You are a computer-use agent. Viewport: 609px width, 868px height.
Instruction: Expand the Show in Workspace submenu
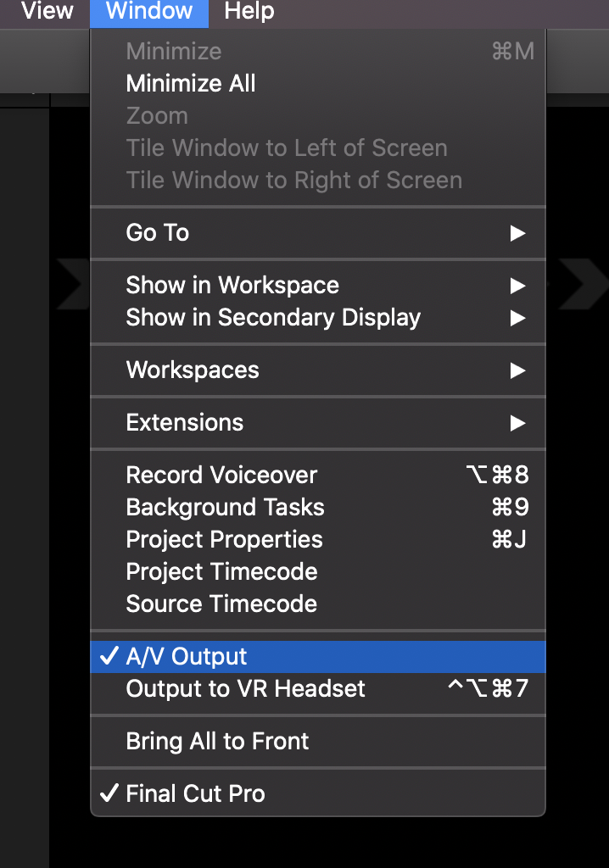pos(232,285)
